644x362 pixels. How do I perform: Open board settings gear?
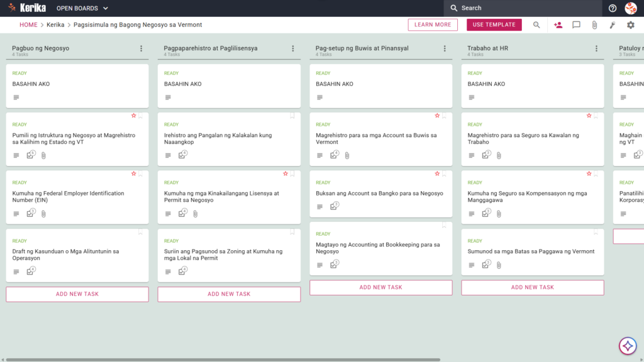(x=630, y=25)
